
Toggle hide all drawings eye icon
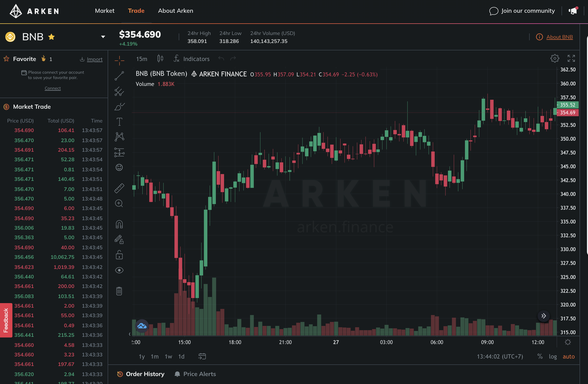(119, 270)
